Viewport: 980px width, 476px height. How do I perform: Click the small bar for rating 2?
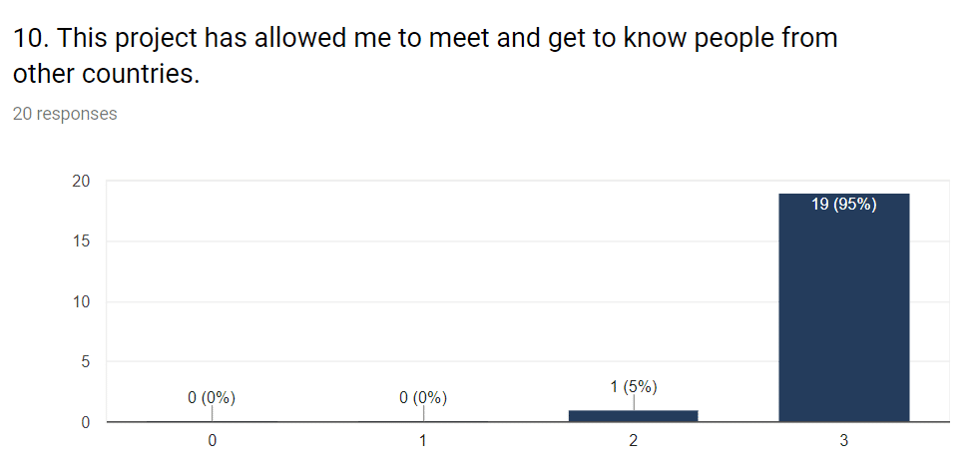click(x=633, y=416)
